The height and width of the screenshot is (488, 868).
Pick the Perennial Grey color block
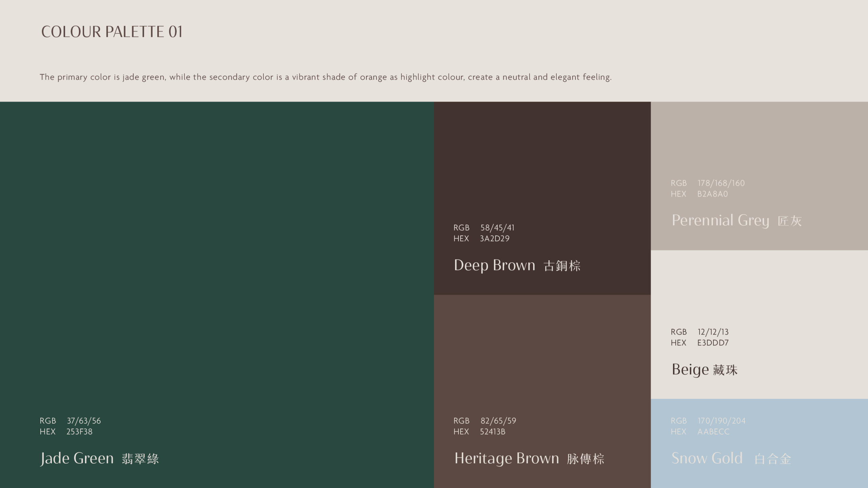point(759,142)
